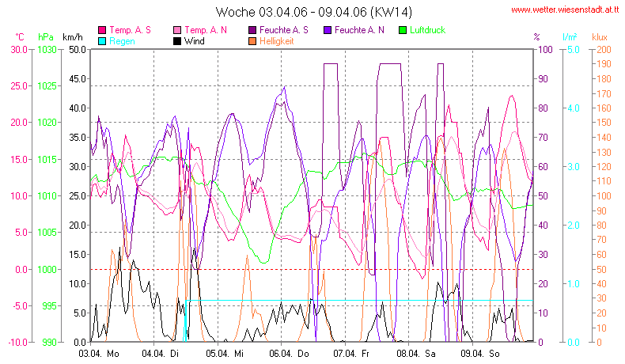Select the 'Helligkeit' legend label
Screen dimensions: 625x364
click(277, 41)
